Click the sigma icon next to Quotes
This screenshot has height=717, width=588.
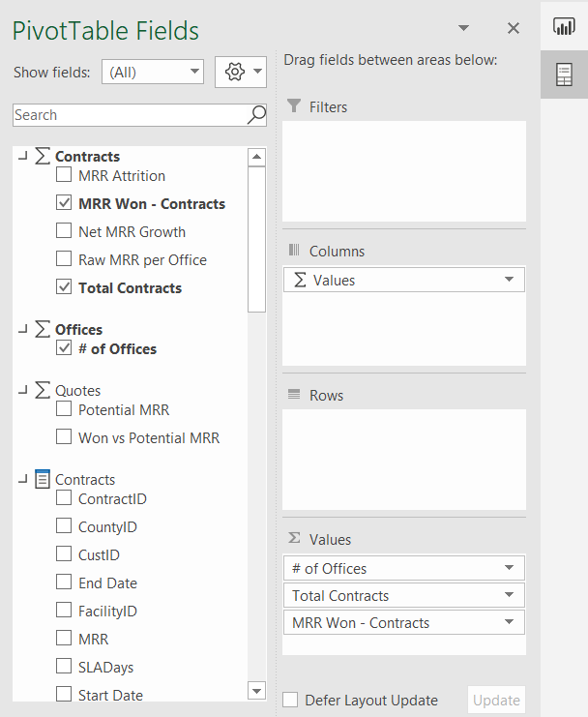43,390
